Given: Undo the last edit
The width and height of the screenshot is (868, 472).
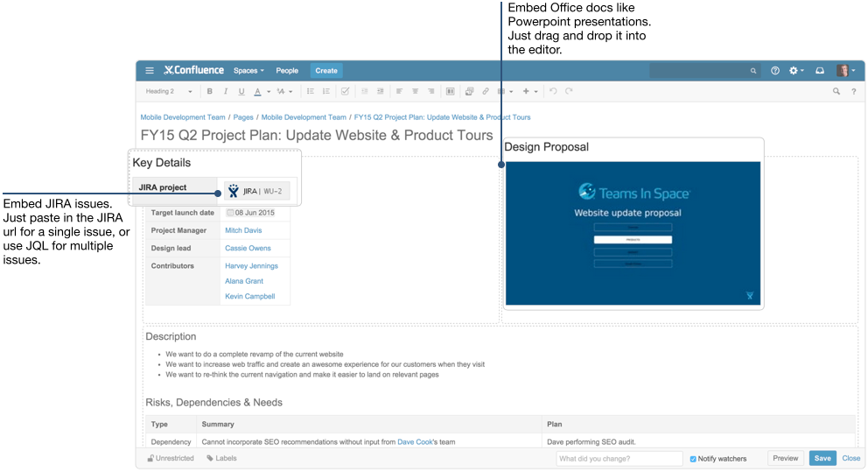Looking at the screenshot, I should pos(553,91).
